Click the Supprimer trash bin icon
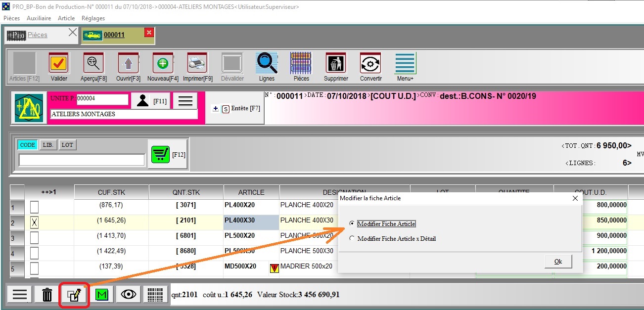Screen dimensions: 644x310 (336, 63)
